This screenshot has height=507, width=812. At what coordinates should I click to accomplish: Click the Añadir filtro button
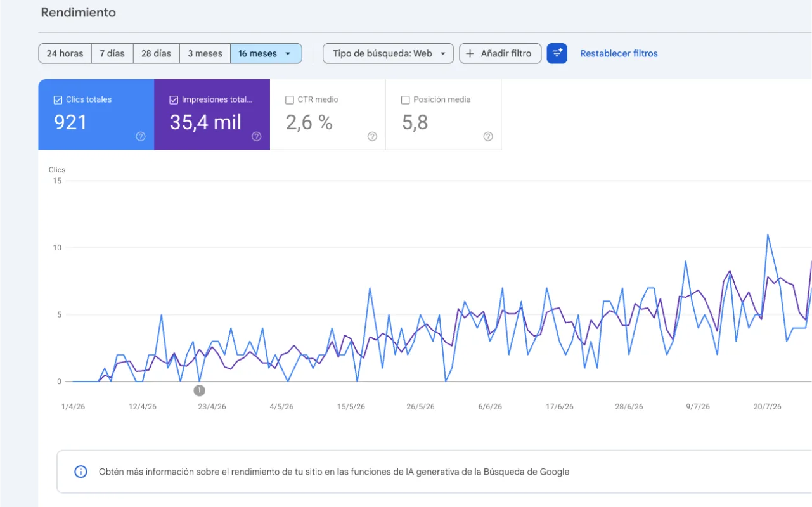(x=499, y=53)
